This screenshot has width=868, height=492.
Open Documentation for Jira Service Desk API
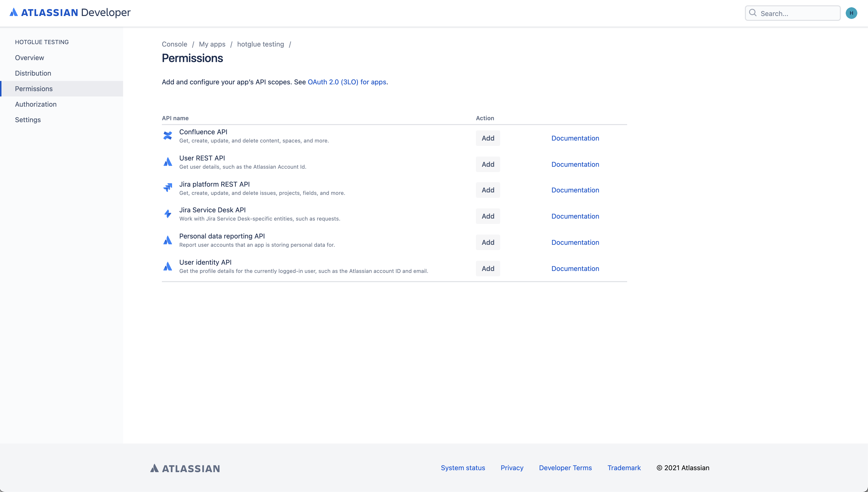(575, 216)
